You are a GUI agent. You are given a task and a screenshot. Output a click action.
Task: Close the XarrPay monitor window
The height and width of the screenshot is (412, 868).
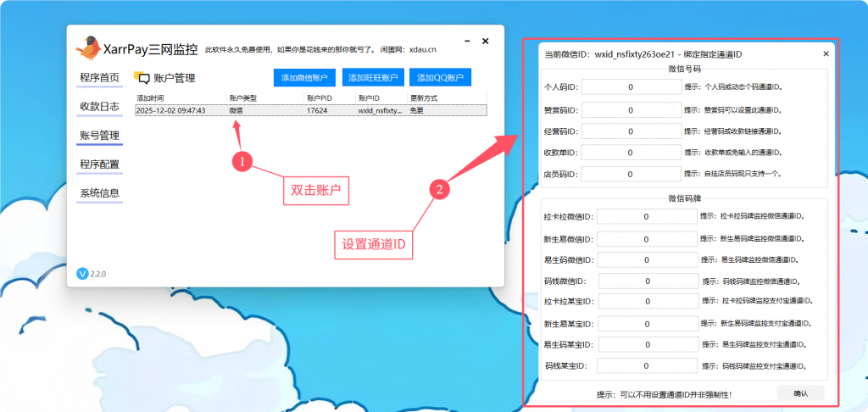(486, 41)
